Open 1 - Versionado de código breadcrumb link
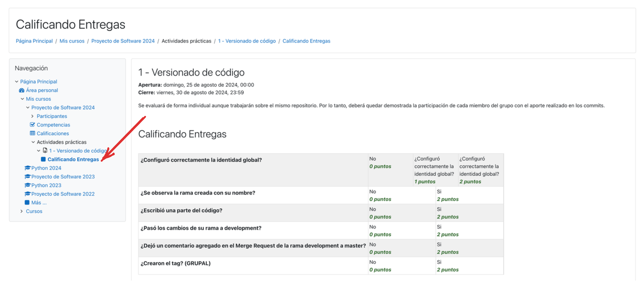Screen dimensions: 644x285 (x=247, y=41)
